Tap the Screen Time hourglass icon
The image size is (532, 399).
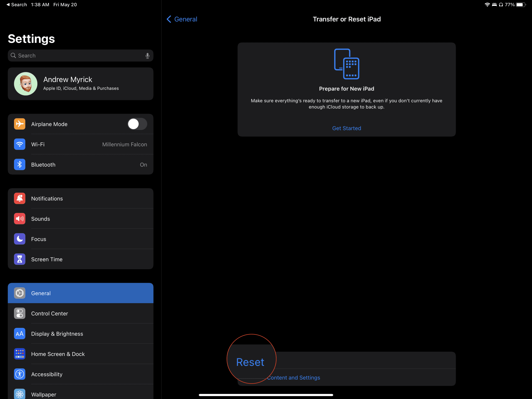pyautogui.click(x=20, y=259)
